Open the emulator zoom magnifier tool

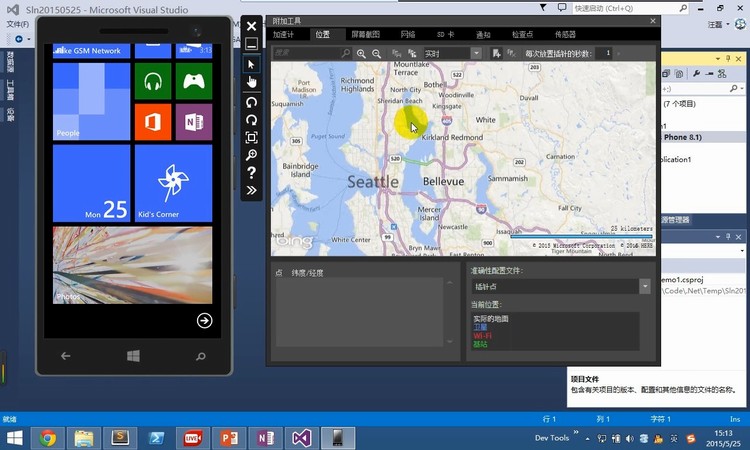[251, 155]
